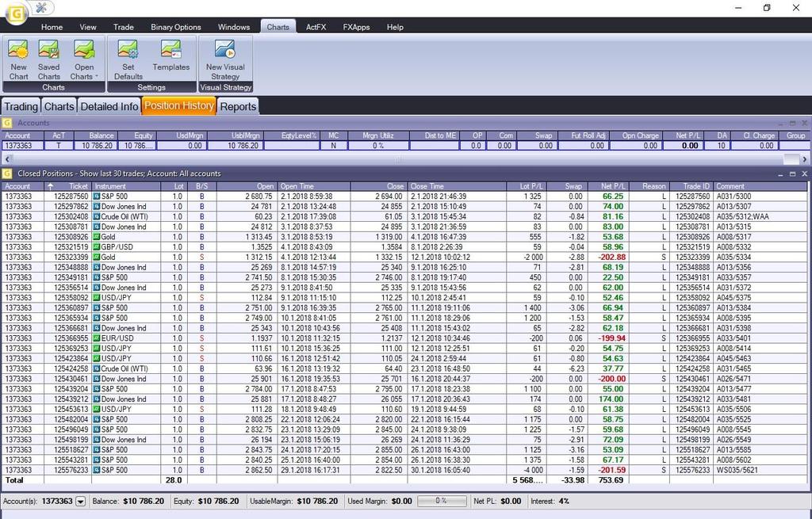
Task: Select the Position History tab
Action: click(x=179, y=105)
